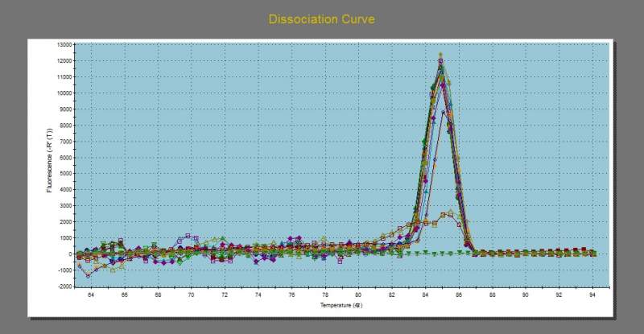Click the 6000 y-axis tick label

(x=66, y=158)
